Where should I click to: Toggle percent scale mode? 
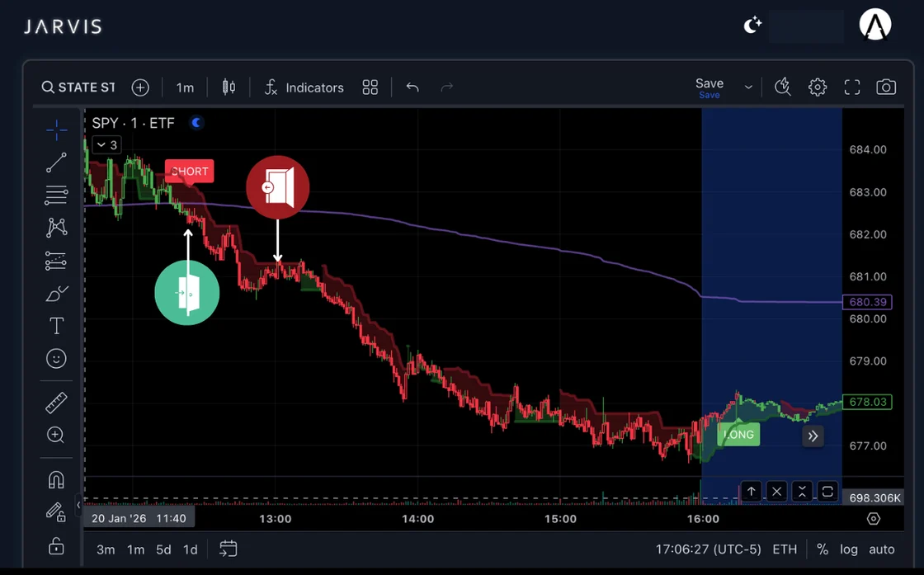click(x=823, y=549)
